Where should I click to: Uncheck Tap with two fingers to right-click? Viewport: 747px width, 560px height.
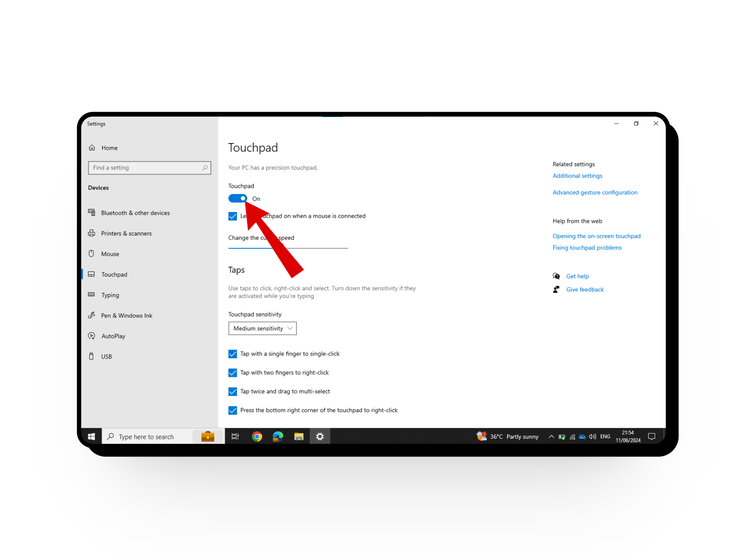click(233, 373)
